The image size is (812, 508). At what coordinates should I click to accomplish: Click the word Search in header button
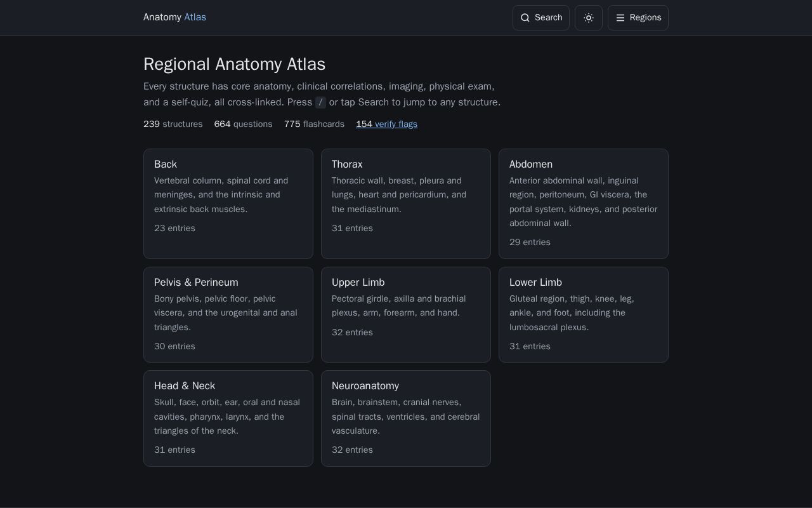pyautogui.click(x=548, y=18)
